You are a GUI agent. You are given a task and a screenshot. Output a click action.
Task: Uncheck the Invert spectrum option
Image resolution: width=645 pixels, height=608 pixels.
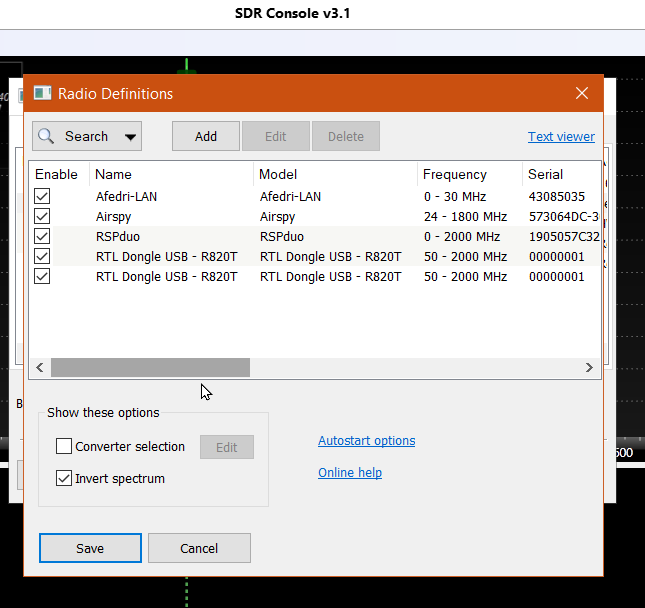click(64, 478)
